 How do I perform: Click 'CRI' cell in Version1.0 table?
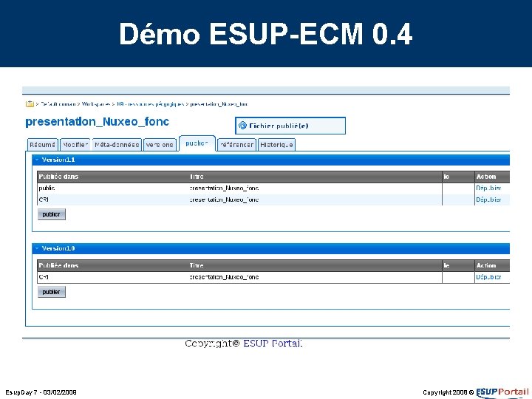(x=44, y=277)
